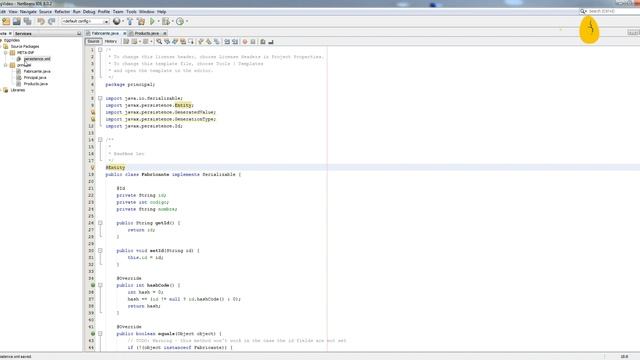Viewport: 640px width, 360px height.
Task: Open the Run menu
Action: (76, 12)
